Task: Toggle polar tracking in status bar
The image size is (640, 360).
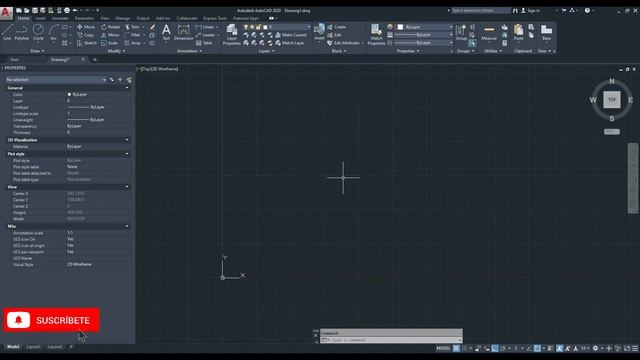Action: (x=503, y=348)
